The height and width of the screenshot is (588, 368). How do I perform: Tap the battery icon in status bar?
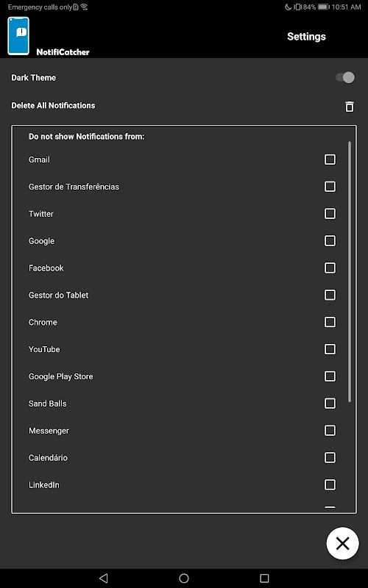323,7
